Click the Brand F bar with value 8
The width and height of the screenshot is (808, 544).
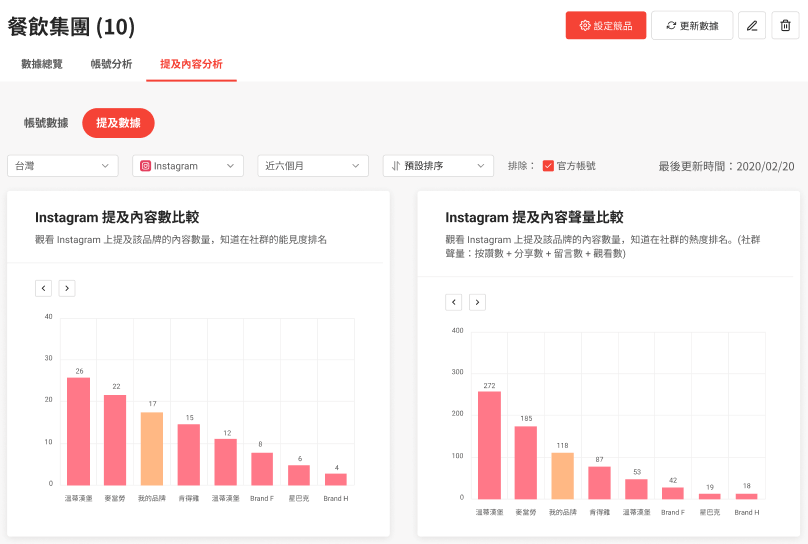pos(262,469)
